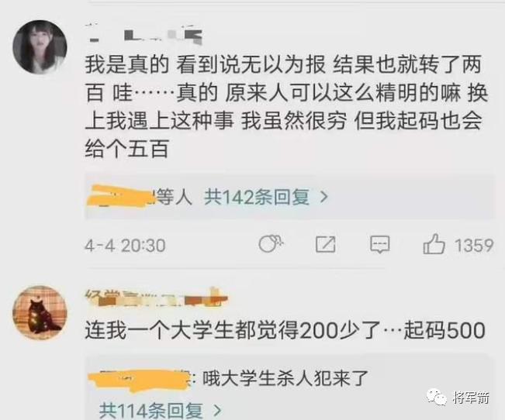The width and height of the screenshot is (505, 420).
Task: Tap first comment text 我是真的 看到说无以为报
Action: tap(206, 64)
